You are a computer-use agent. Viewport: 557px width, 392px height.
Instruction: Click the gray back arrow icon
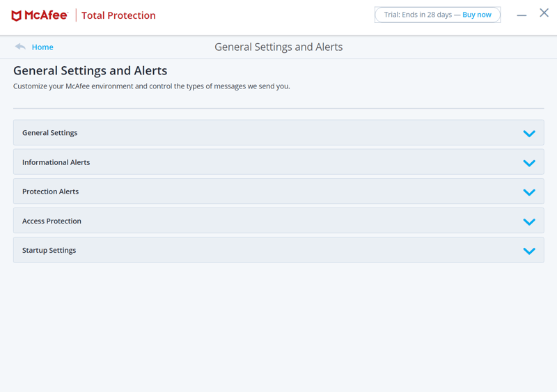pyautogui.click(x=20, y=47)
